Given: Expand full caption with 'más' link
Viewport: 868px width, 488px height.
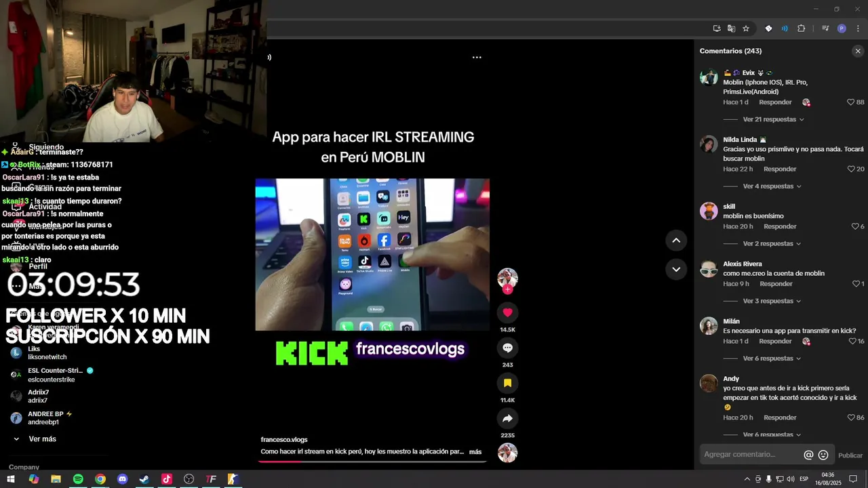Looking at the screenshot, I should click(475, 452).
